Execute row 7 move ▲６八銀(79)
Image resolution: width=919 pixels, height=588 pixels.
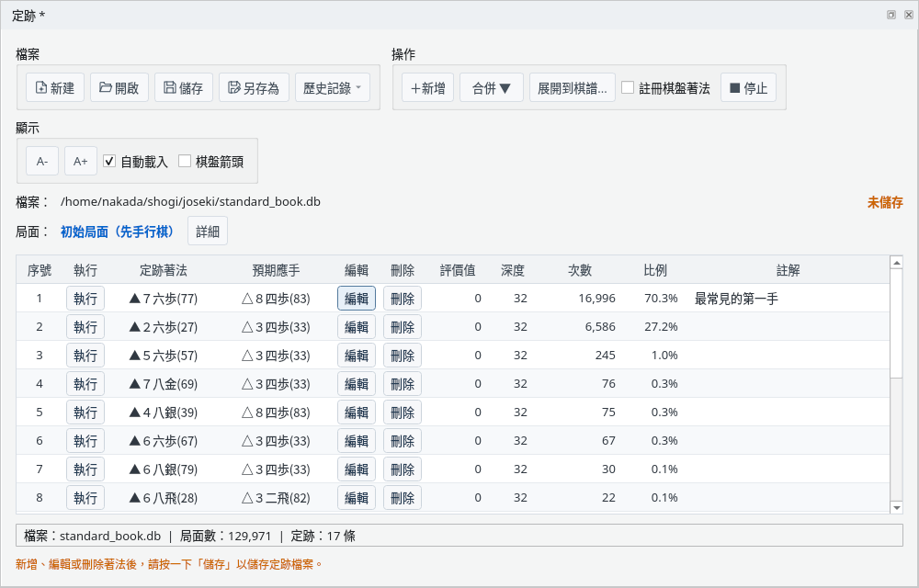tap(85, 469)
